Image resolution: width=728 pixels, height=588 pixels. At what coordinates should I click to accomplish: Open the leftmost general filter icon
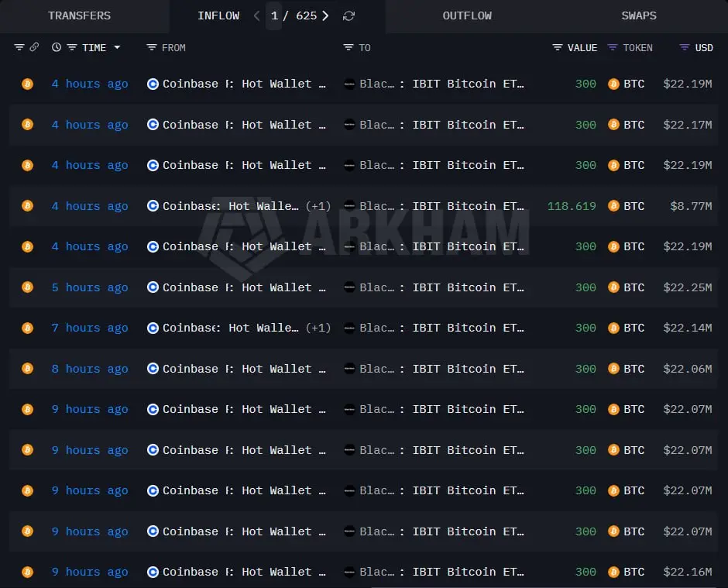(19, 47)
